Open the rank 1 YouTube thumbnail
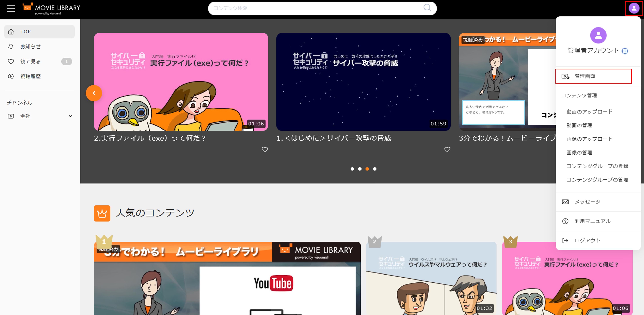The image size is (644, 315). point(227,278)
